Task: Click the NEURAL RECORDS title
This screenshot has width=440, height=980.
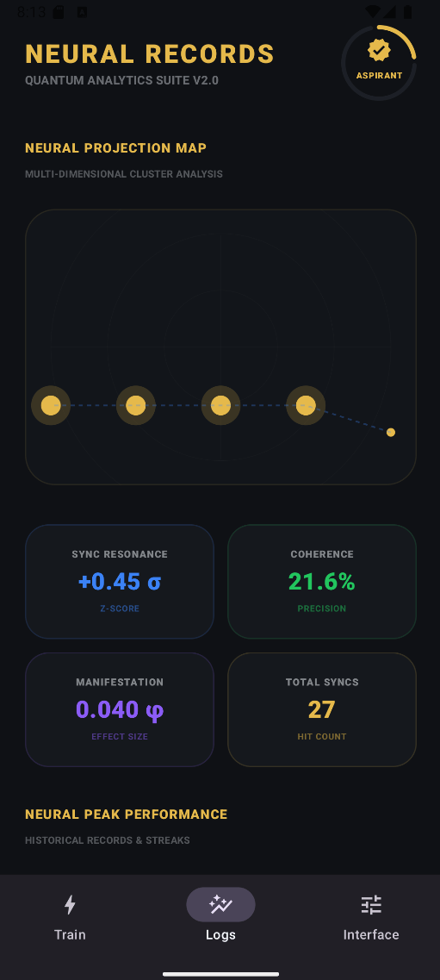Action: [150, 54]
